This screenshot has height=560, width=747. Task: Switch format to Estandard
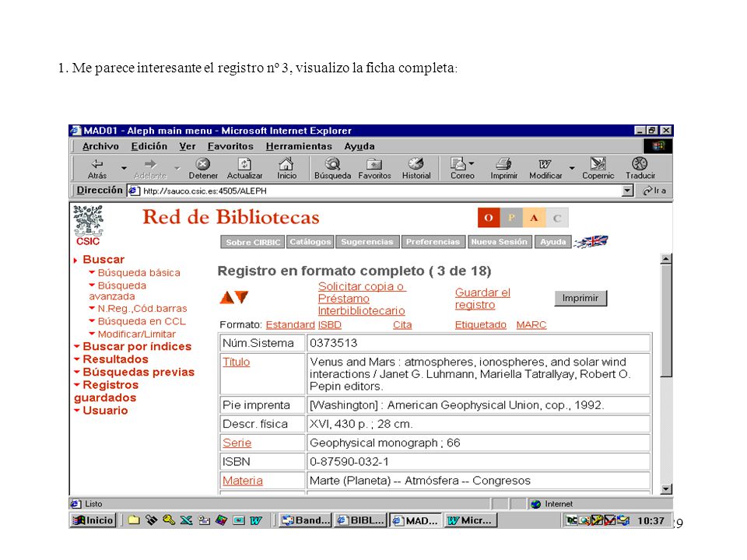tap(290, 325)
